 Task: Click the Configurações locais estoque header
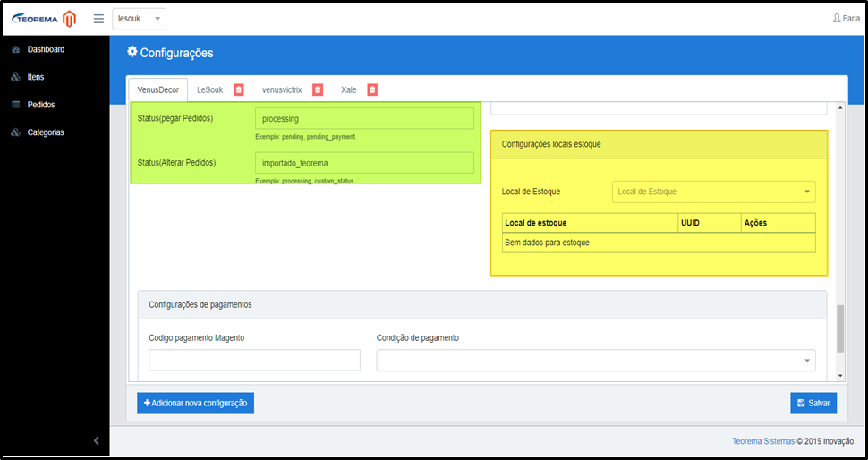pyautogui.click(x=659, y=144)
